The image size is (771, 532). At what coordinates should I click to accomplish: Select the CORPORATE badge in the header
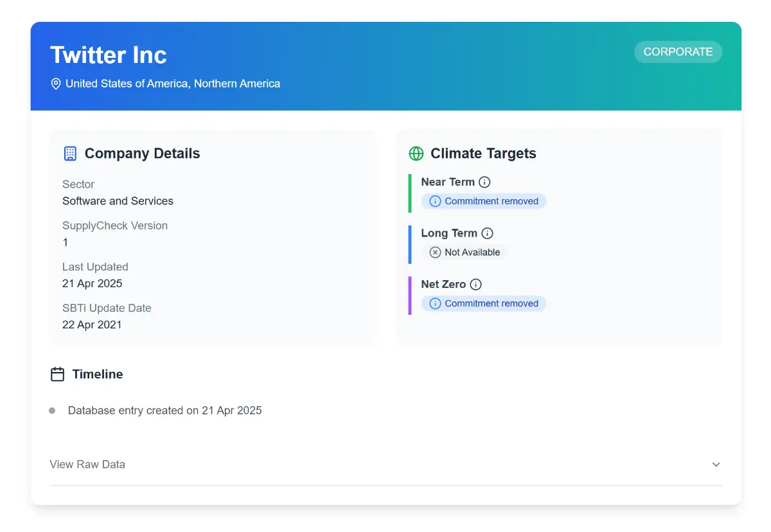click(678, 52)
